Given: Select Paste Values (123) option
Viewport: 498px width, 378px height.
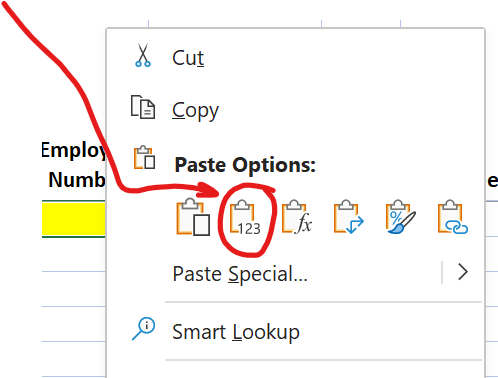Looking at the screenshot, I should click(245, 218).
